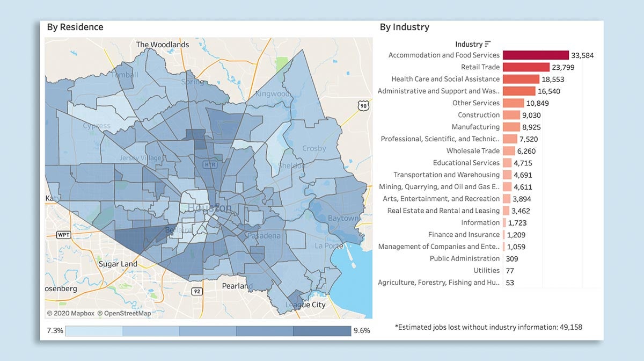
Task: Select the Construction bar in the chart
Action: 510,114
